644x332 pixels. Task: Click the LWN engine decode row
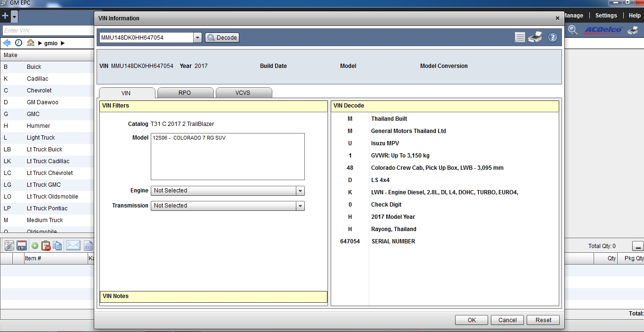(445, 192)
